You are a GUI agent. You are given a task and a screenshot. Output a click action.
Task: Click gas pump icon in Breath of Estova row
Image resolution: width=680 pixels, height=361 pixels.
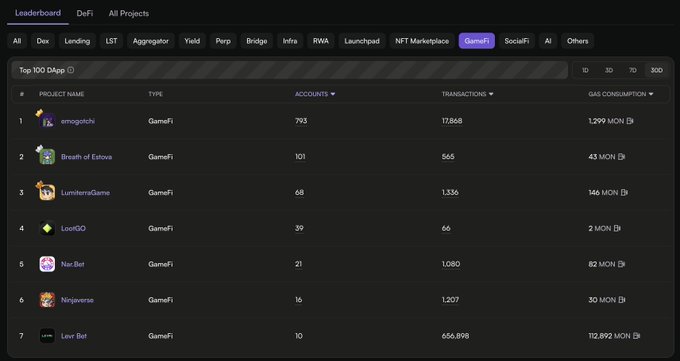(x=621, y=157)
